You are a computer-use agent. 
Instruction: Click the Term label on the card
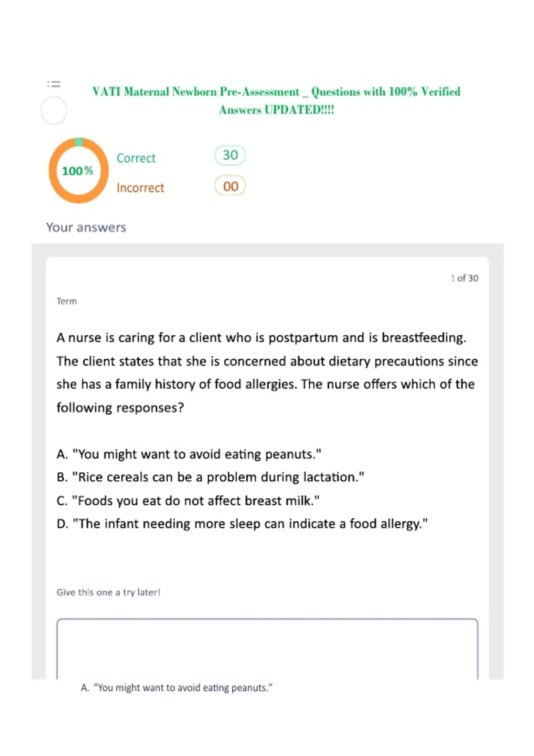click(67, 301)
